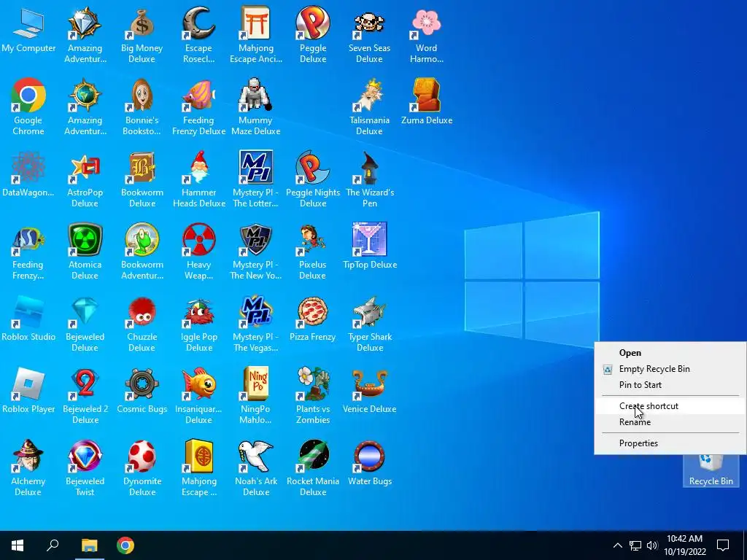Click the Roblox Studio shortcut
Image resolution: width=747 pixels, height=560 pixels.
point(28,319)
